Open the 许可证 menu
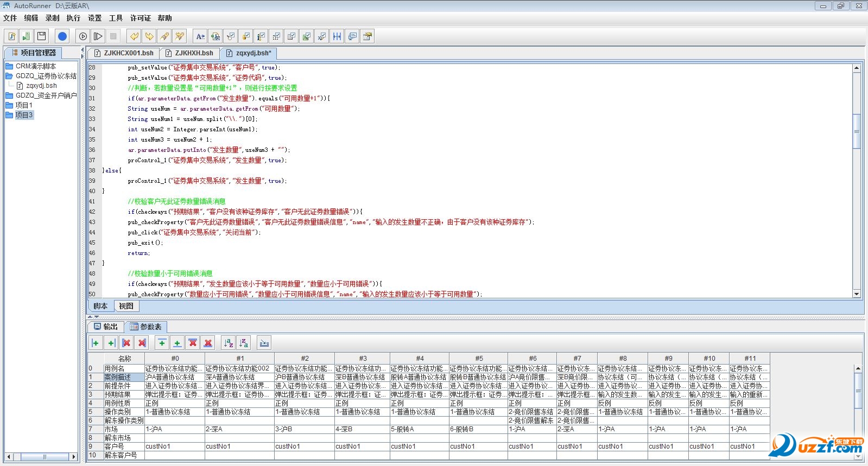Viewport: 868px width, 466px height. tap(141, 18)
